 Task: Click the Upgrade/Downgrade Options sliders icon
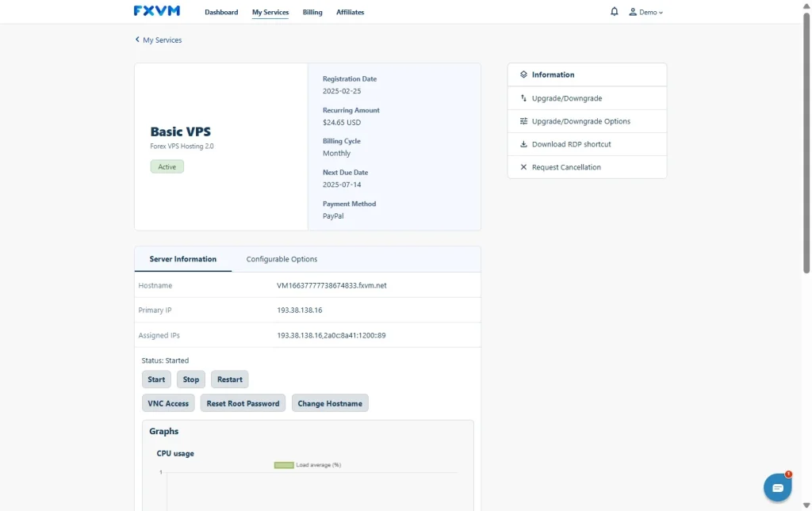523,121
